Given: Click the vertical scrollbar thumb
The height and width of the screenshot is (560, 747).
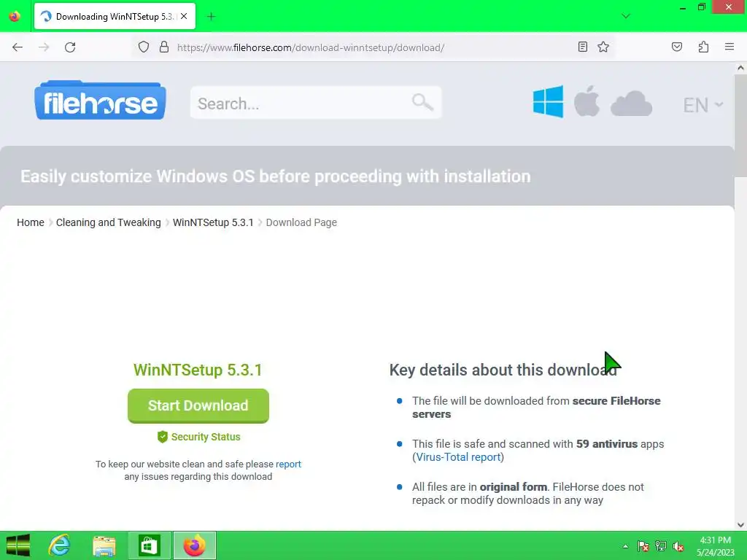Looking at the screenshot, I should [740, 125].
